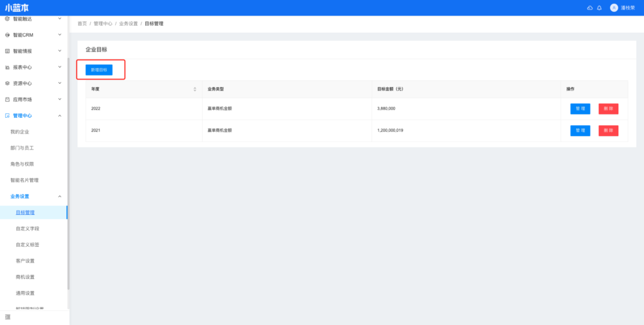This screenshot has width=644, height=325.
Task: Collapse sidebar with the bottom menu-fold icon
Action: pyautogui.click(x=8, y=316)
